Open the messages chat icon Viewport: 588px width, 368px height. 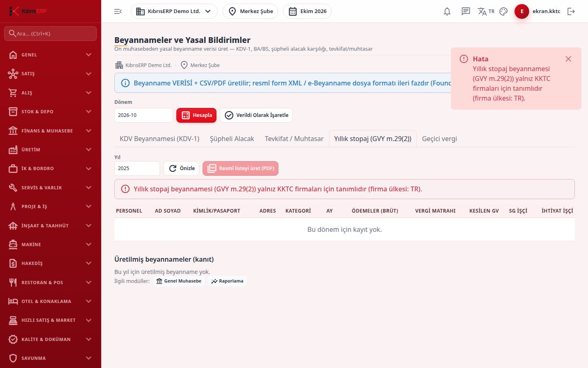(x=466, y=11)
